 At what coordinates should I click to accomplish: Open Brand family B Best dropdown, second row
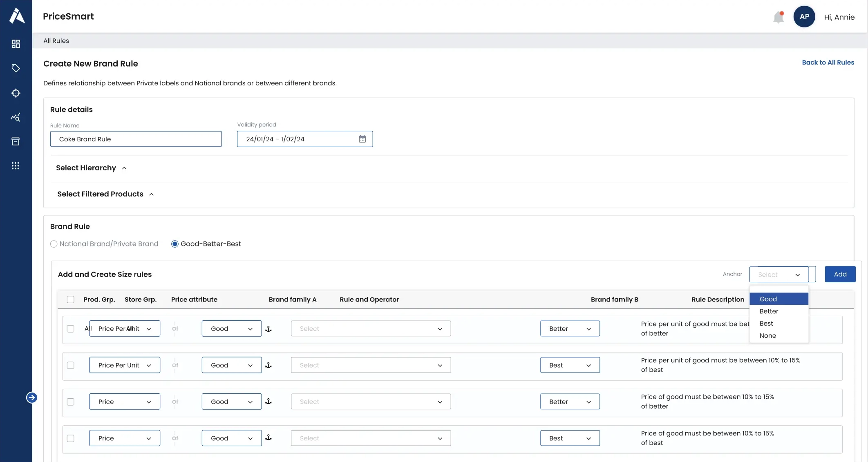click(570, 365)
